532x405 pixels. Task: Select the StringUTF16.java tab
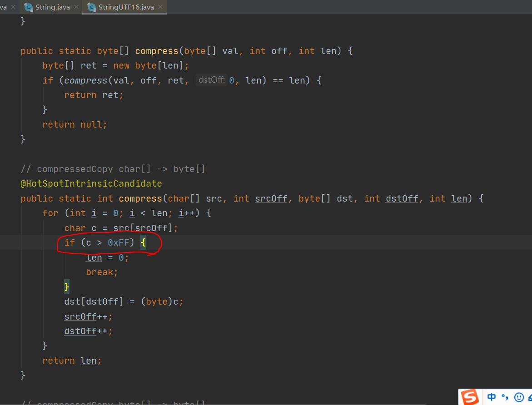point(126,7)
